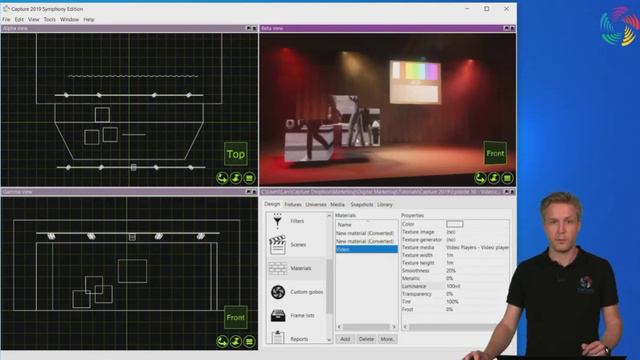
Task: Select the Materials brick-wall icon
Action: (278, 268)
